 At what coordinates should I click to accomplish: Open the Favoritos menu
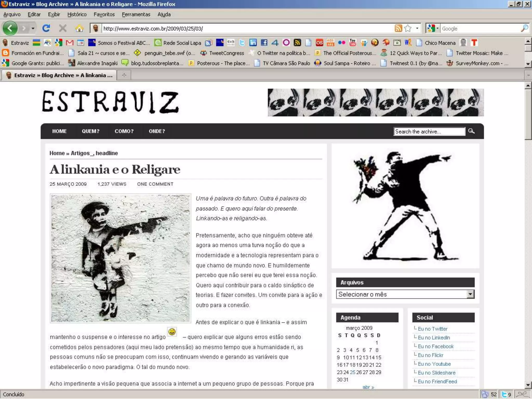tap(104, 15)
